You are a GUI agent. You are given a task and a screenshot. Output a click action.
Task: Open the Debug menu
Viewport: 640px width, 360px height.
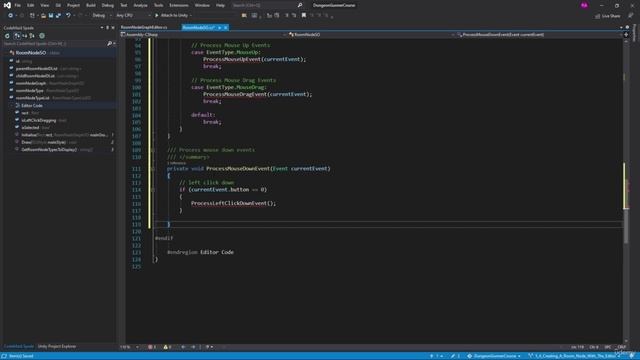click(x=108, y=5)
